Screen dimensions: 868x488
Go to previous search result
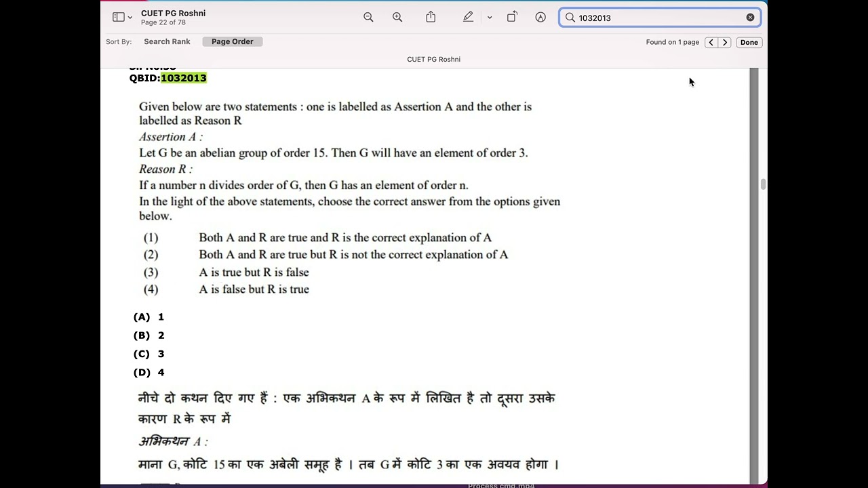pos(711,43)
